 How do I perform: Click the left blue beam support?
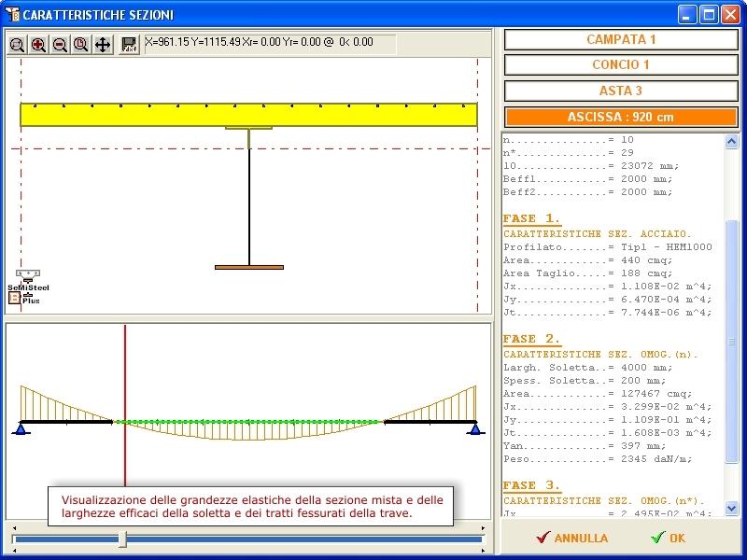(x=21, y=428)
